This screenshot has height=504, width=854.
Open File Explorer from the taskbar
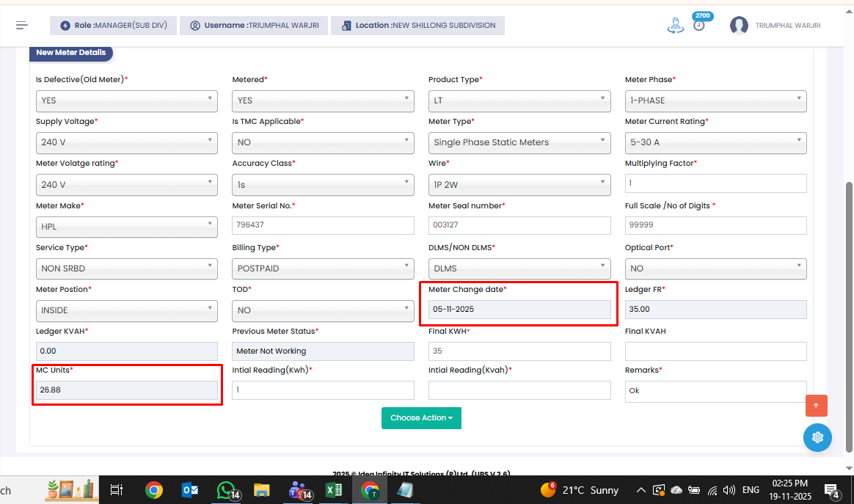261,490
